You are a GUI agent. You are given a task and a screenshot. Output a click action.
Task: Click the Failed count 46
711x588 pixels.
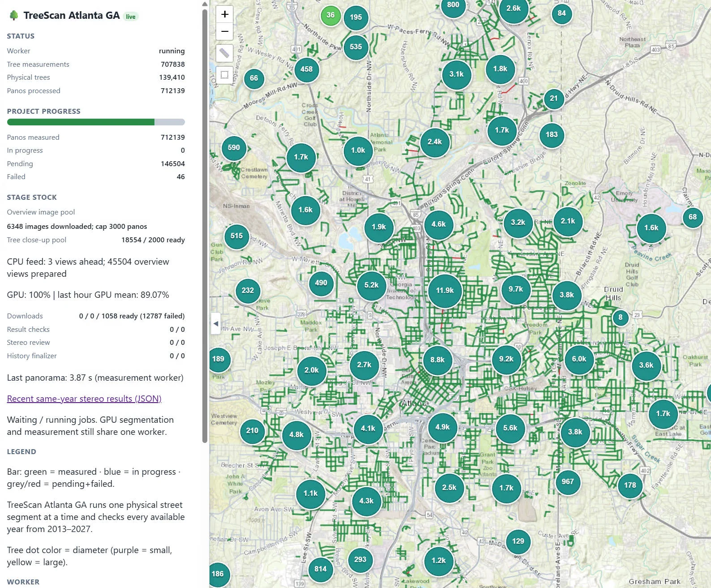[x=181, y=177]
